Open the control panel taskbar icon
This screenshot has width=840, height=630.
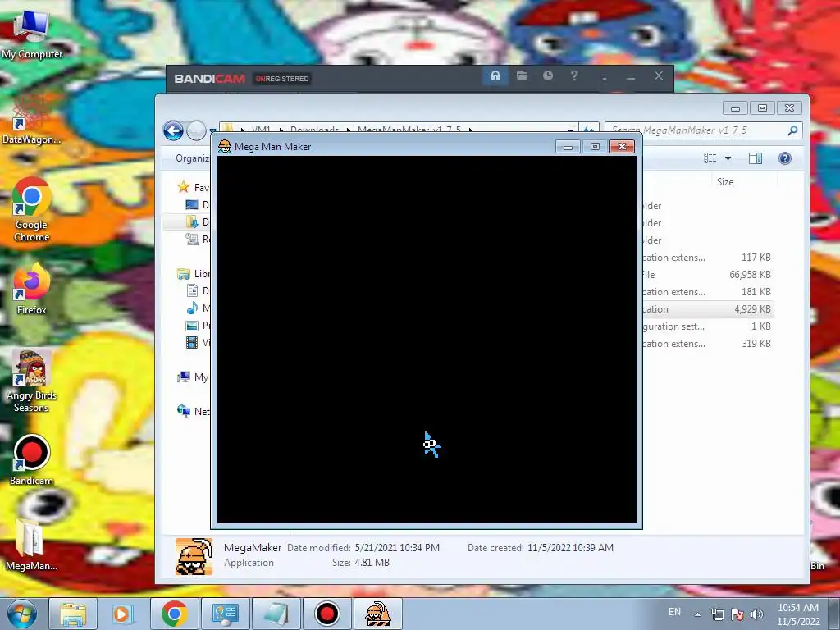(225, 614)
